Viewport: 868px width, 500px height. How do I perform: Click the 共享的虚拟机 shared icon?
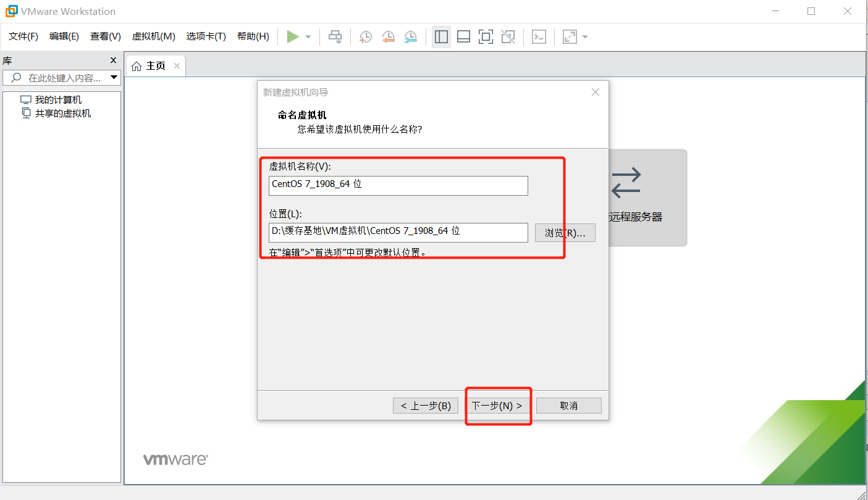pos(26,113)
